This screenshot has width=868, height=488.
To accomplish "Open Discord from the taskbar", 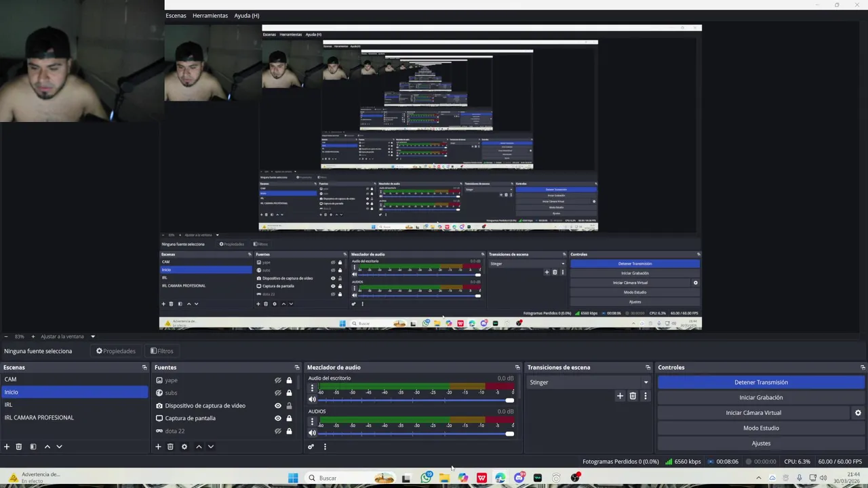I will point(519,478).
